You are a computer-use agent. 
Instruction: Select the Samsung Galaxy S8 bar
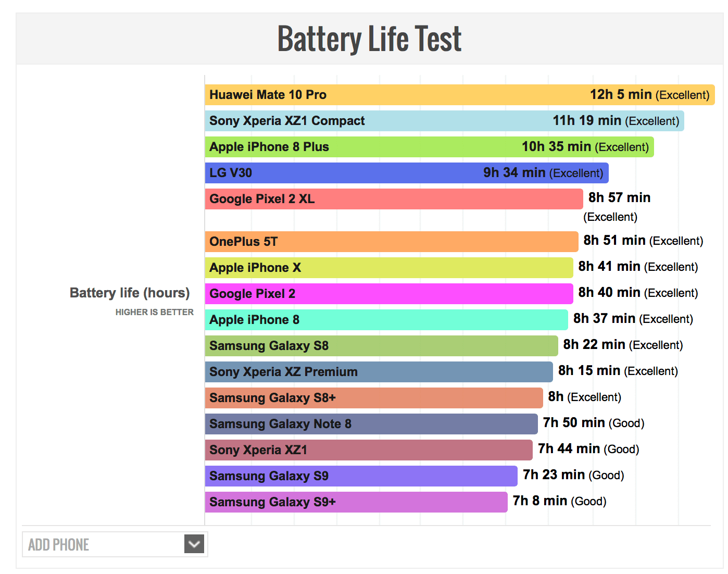[x=381, y=346]
